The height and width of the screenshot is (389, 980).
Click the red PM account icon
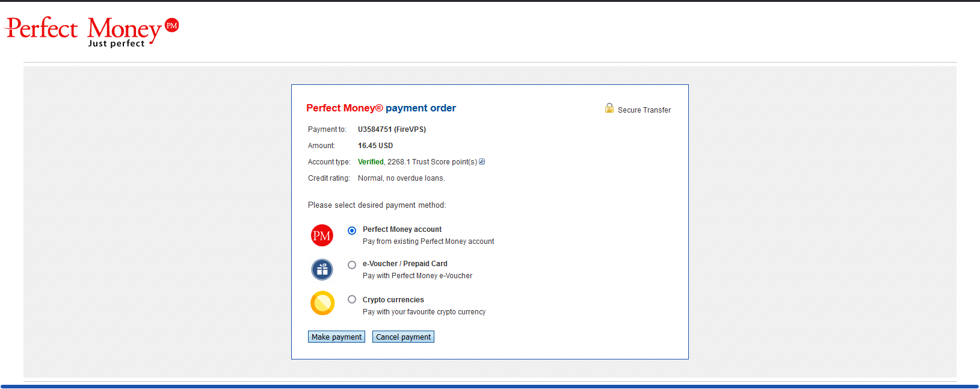pos(322,235)
